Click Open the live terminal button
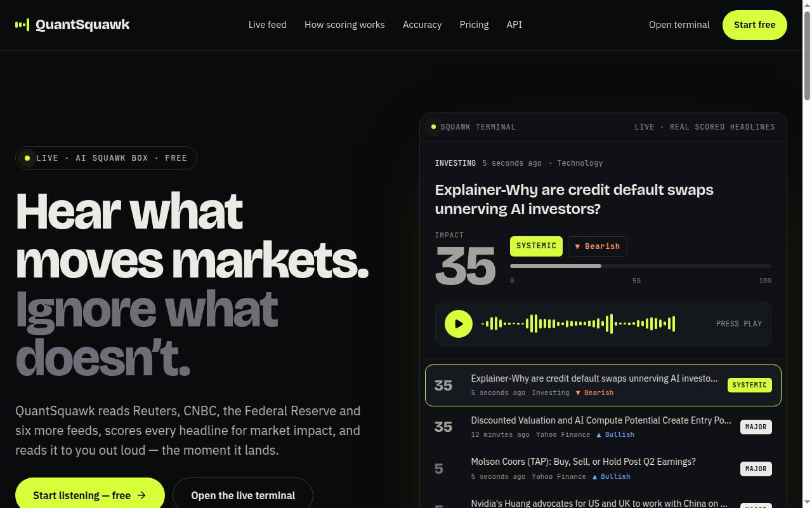The height and width of the screenshot is (508, 812). (x=243, y=495)
